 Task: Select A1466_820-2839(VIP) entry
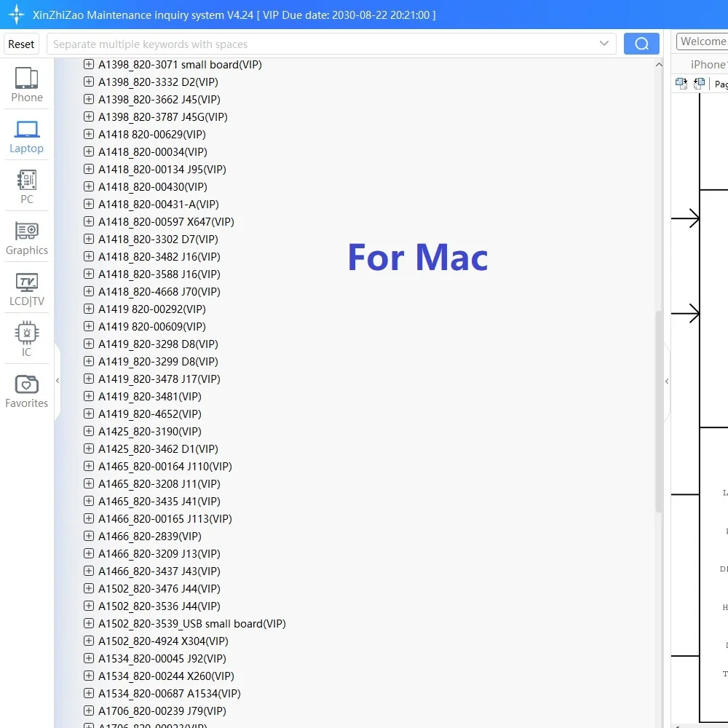pyautogui.click(x=149, y=537)
